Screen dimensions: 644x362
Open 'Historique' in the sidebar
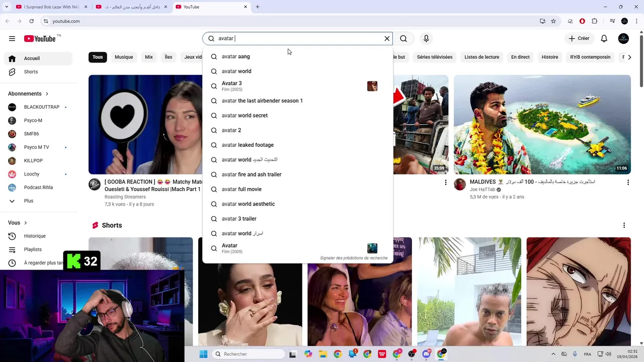[38, 236]
